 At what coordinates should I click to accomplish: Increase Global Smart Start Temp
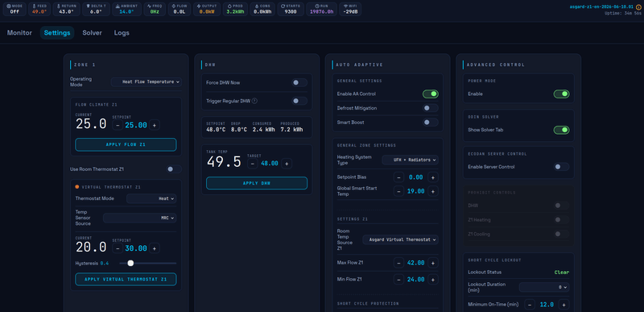pos(433,191)
